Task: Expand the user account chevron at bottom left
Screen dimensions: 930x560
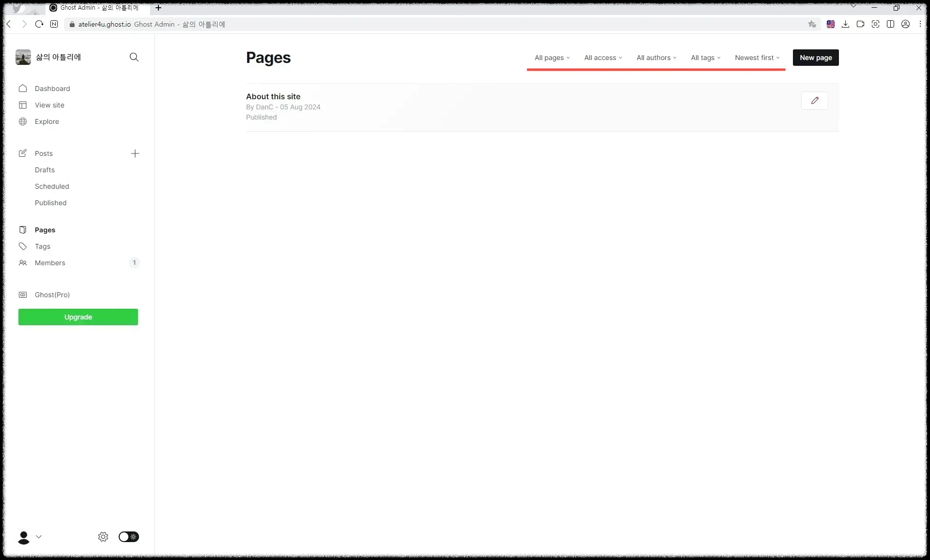Action: pyautogui.click(x=39, y=537)
